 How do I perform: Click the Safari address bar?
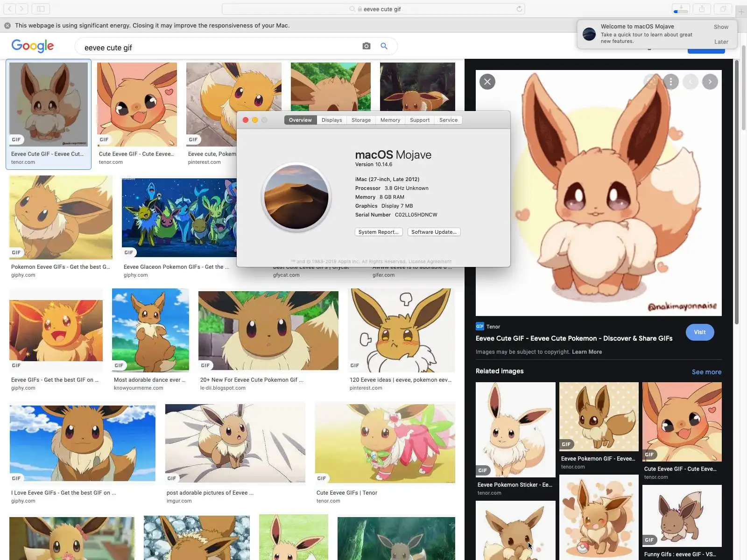(x=373, y=9)
